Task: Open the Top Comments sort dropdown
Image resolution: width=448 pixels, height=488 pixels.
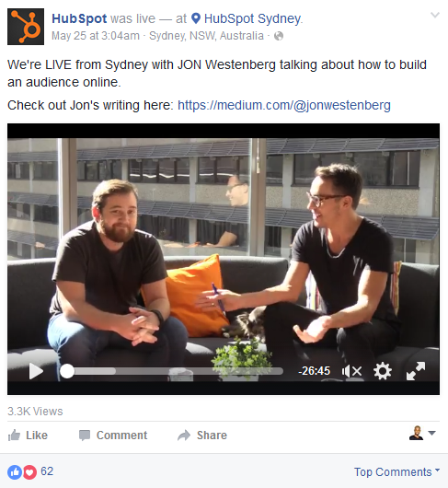Action: (x=396, y=471)
